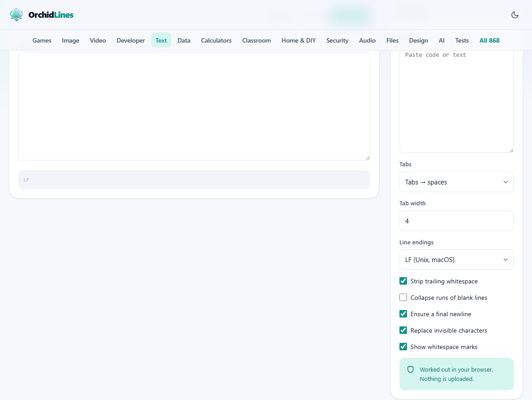
Task: Open the AI category
Action: tap(442, 40)
